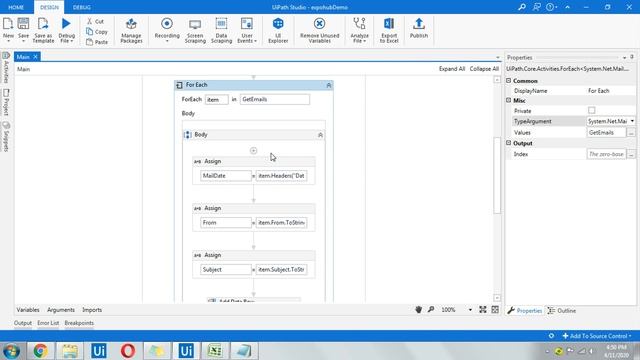Image resolution: width=640 pixels, height=360 pixels.
Task: Click the GetEmails collection field
Action: pos(275,99)
